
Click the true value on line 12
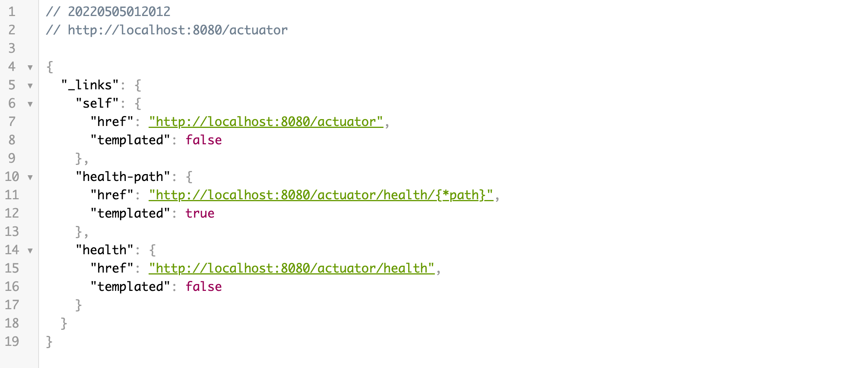[x=200, y=213]
